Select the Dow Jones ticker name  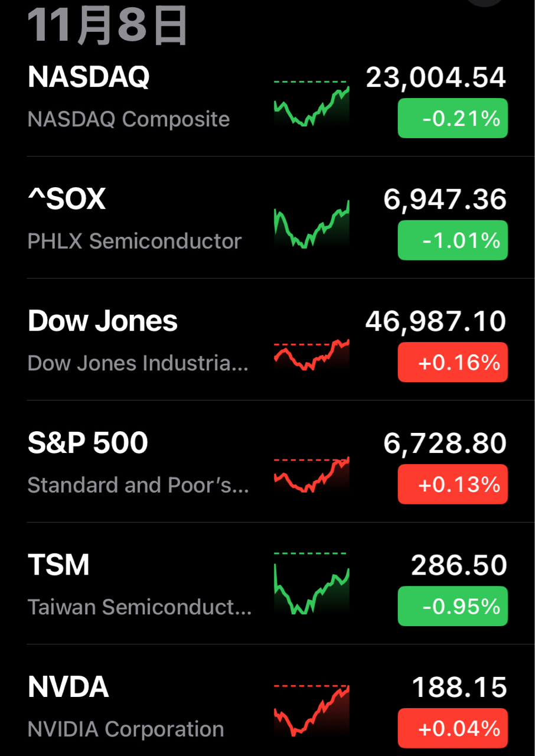pos(103,321)
